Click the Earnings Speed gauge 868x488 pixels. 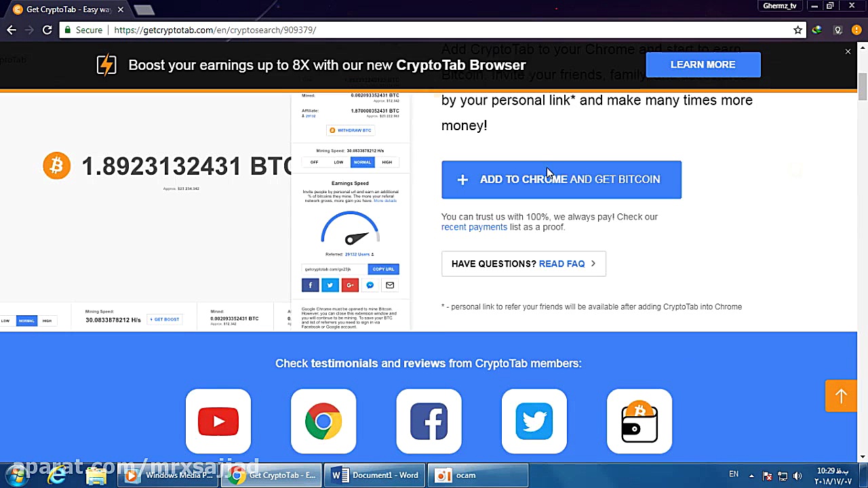(x=350, y=228)
